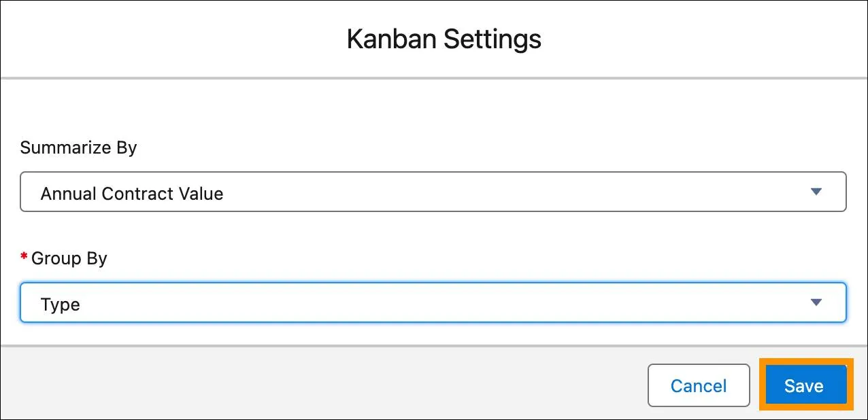
Task: Focus the Annual Contract Value combo box
Action: [x=433, y=192]
